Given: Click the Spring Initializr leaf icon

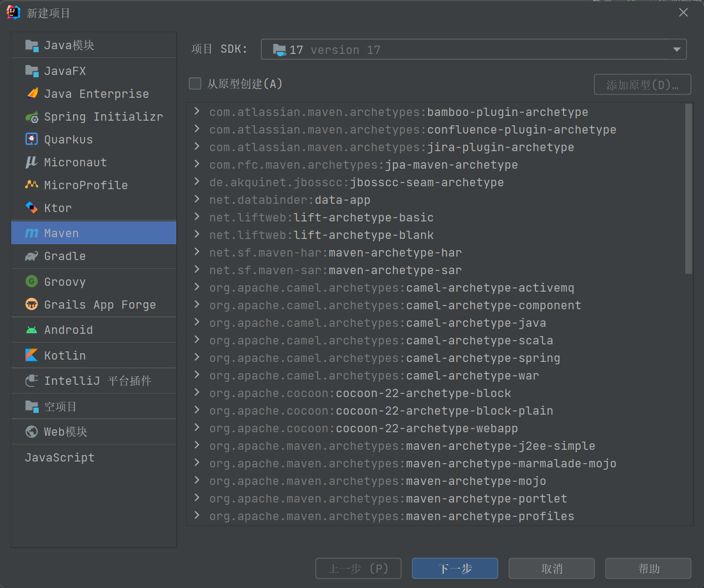Looking at the screenshot, I should click(32, 117).
